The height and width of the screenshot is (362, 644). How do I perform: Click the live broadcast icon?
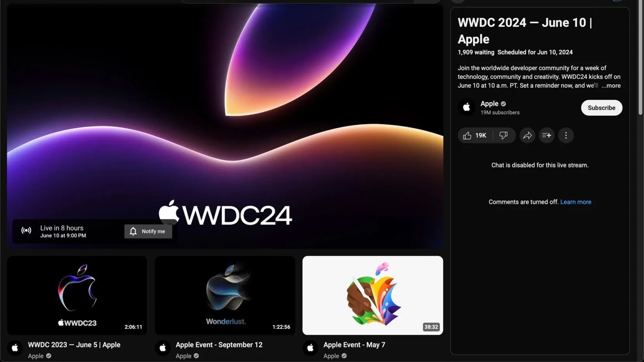(26, 230)
